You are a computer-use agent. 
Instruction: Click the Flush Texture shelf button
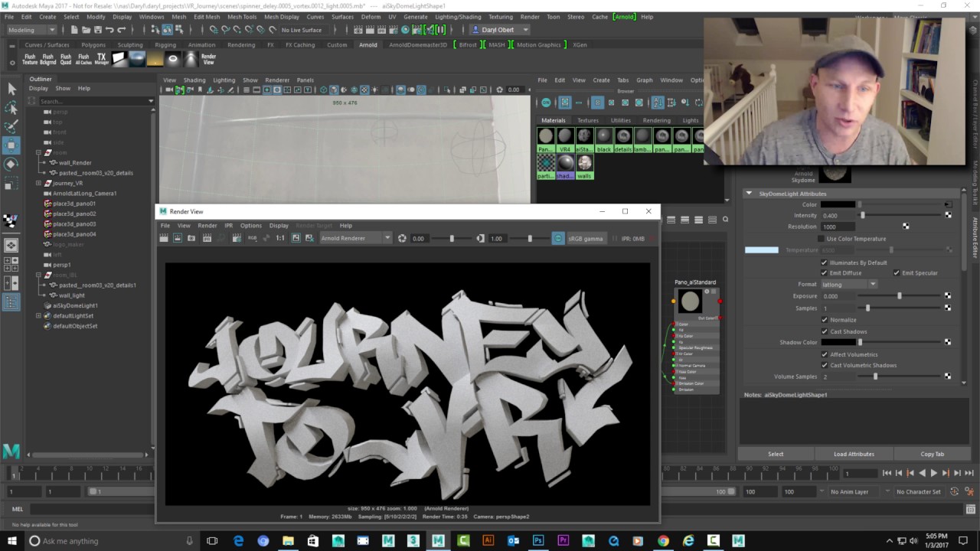point(30,59)
